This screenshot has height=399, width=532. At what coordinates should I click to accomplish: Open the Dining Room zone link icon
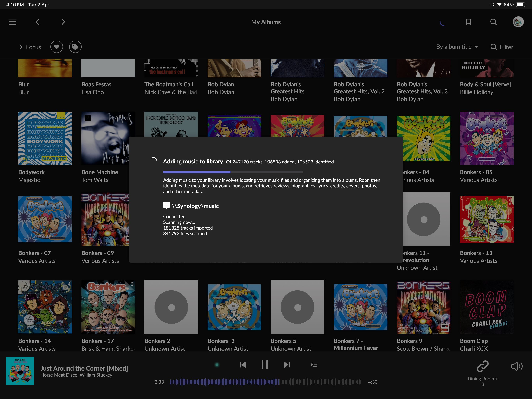click(483, 366)
